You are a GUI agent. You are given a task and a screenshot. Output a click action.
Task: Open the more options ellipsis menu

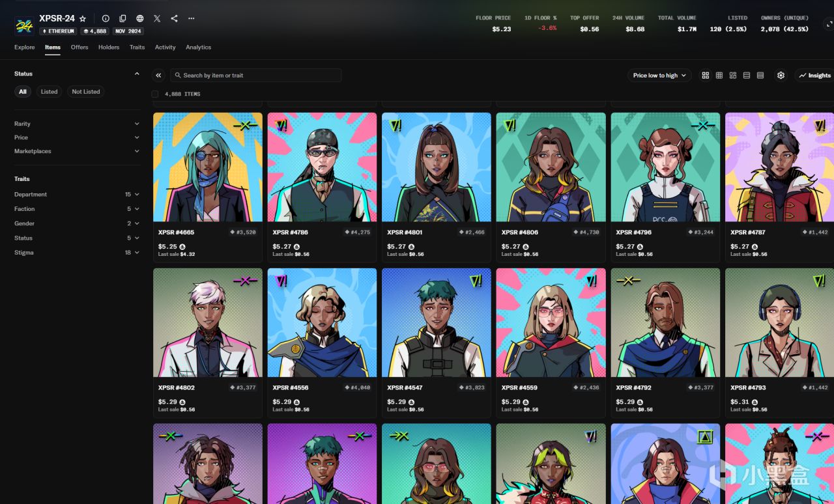tap(191, 19)
